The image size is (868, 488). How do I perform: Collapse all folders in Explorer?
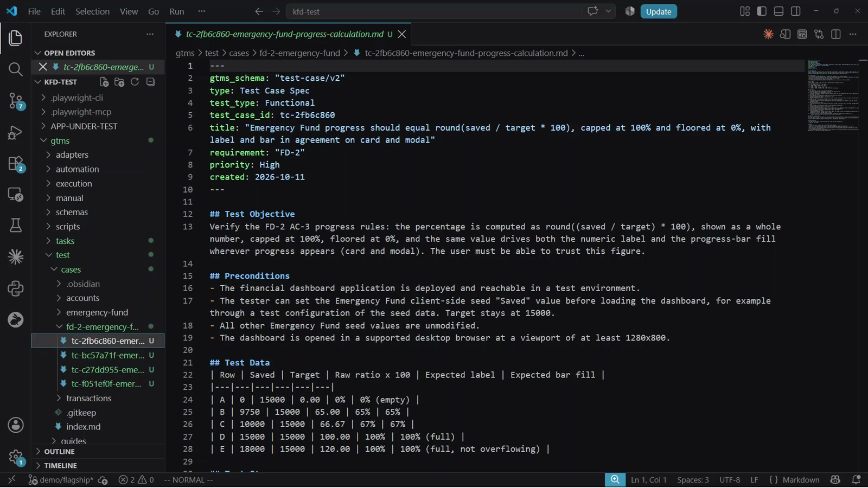[x=150, y=82]
